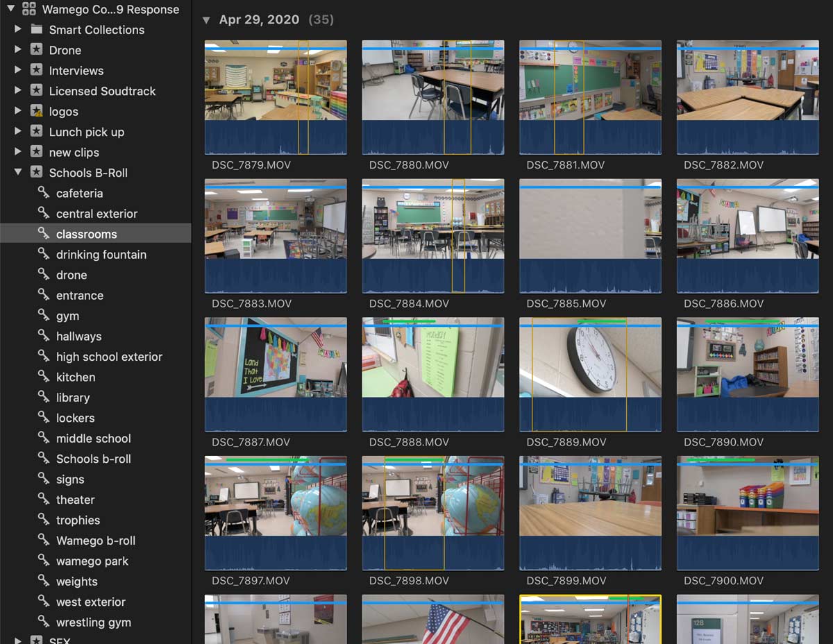This screenshot has height=644, width=833.
Task: Click the DSC_7885.MOV file name
Action: 566,303
